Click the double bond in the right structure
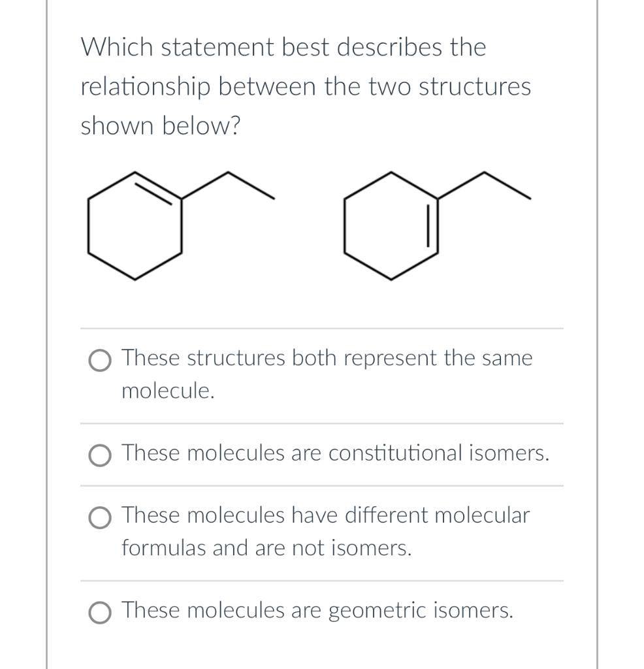Screen dimensions: 644x669 431,225
